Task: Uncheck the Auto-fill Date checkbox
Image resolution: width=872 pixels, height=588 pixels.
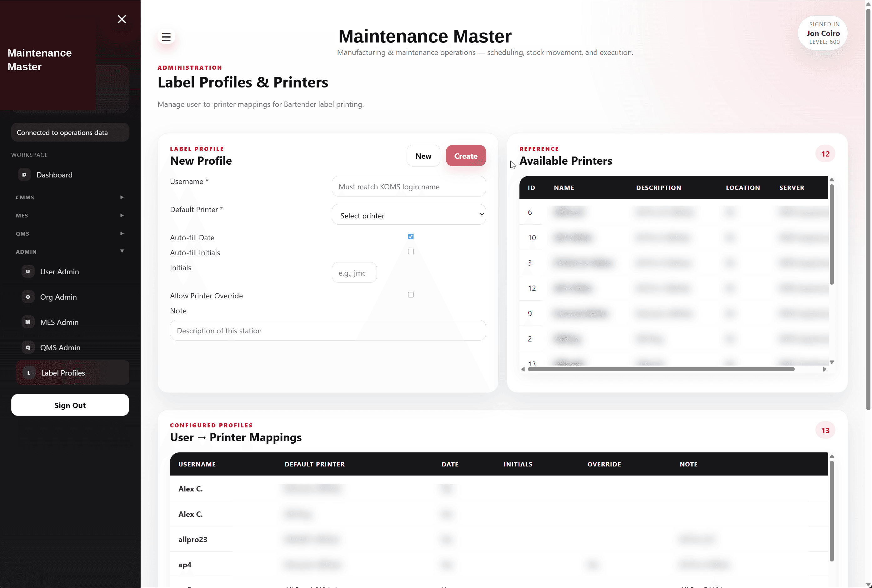Action: tap(411, 237)
